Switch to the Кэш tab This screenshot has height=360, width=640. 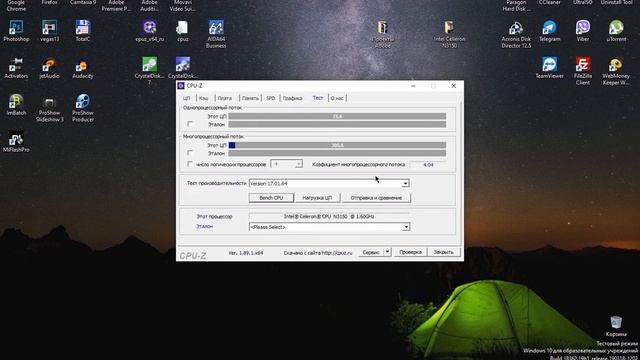pyautogui.click(x=204, y=98)
